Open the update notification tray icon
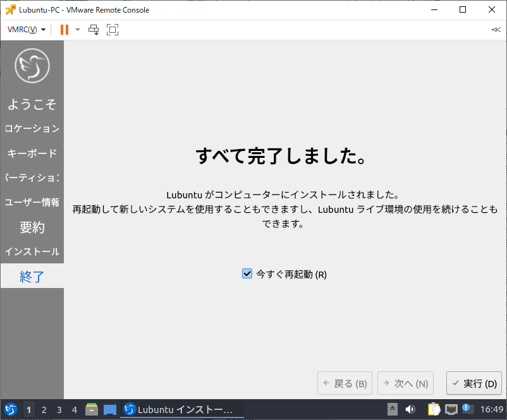The image size is (507, 420). [x=468, y=409]
